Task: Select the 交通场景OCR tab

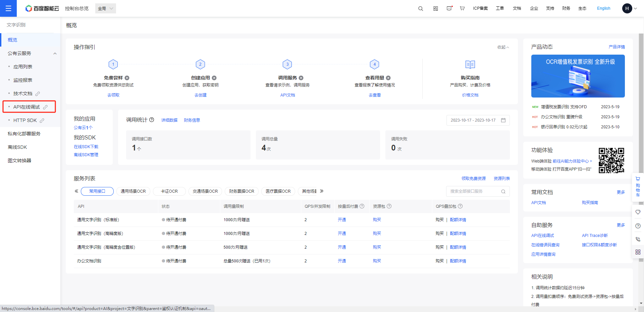Action: (205, 191)
